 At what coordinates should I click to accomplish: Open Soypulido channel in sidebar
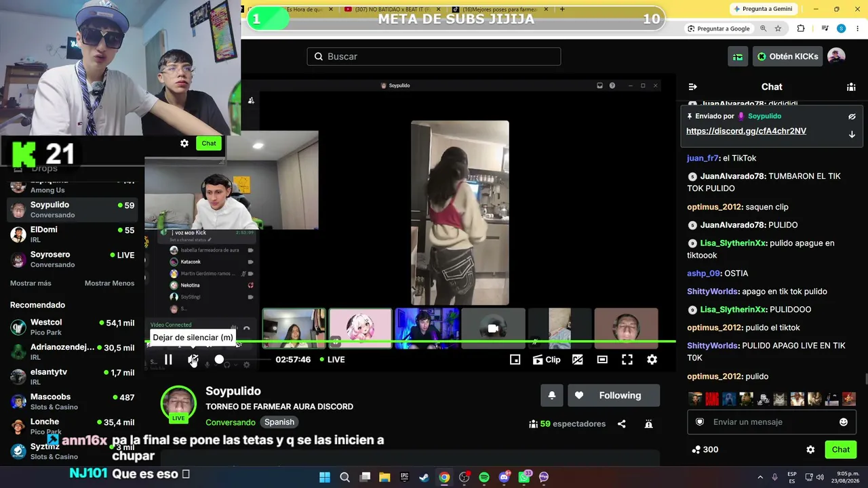point(73,209)
